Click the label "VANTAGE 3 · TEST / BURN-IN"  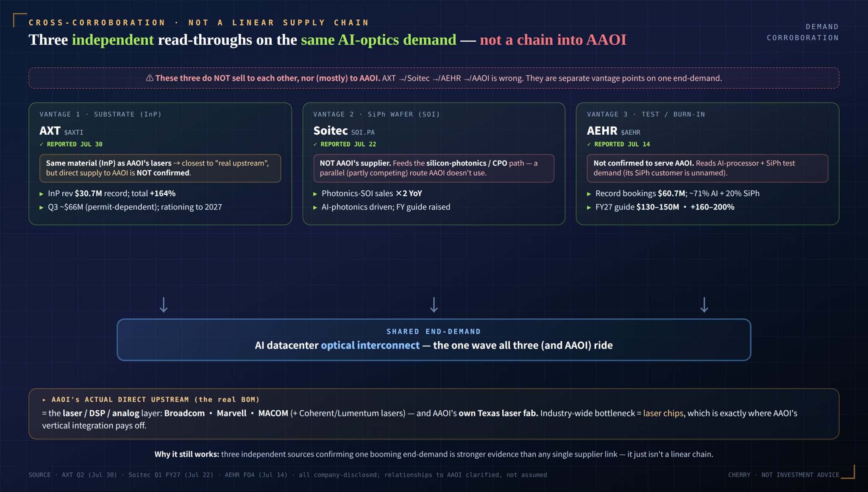[646, 114]
